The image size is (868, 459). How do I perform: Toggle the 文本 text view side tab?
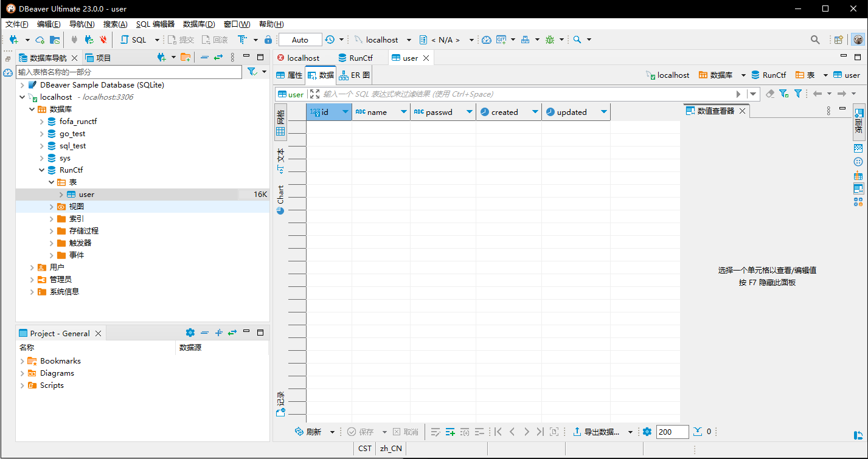tap(280, 160)
